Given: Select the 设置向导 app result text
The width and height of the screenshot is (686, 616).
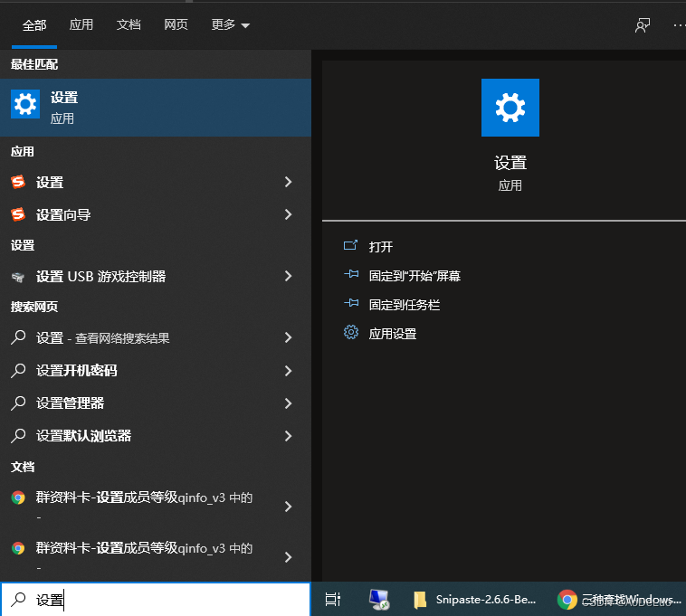Looking at the screenshot, I should point(63,214).
